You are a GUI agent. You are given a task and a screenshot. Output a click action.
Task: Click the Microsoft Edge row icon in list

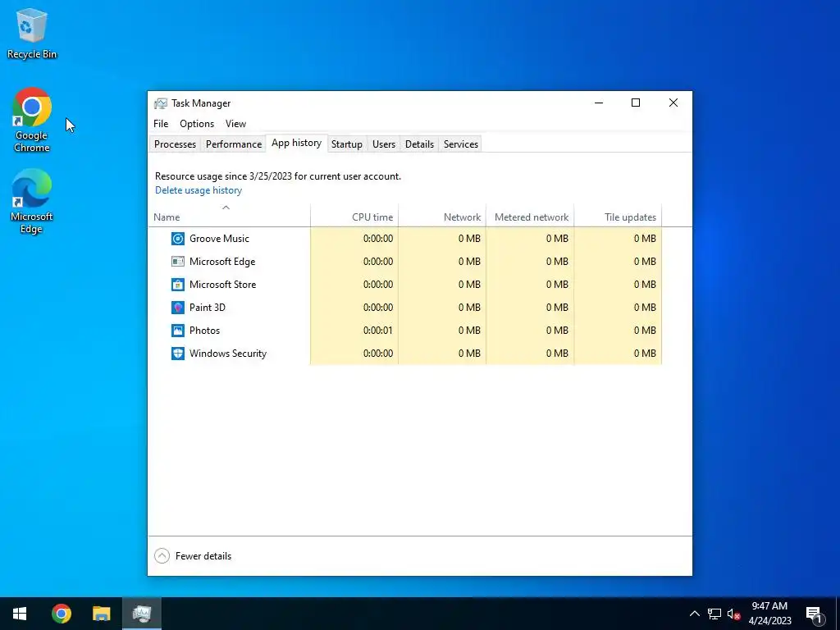click(178, 262)
